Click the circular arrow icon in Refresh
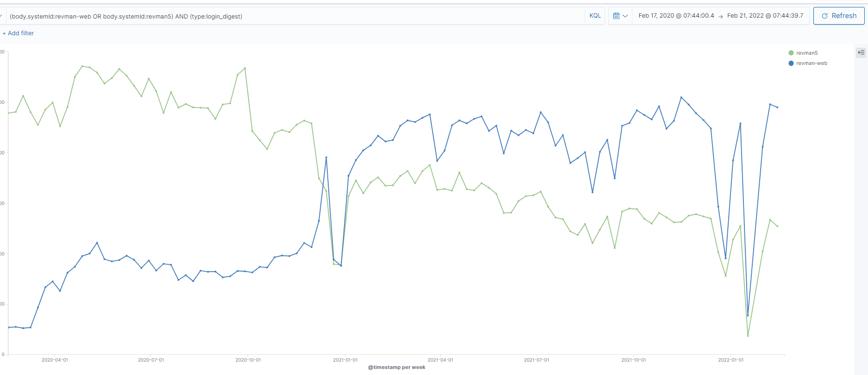The image size is (868, 375). [x=824, y=16]
